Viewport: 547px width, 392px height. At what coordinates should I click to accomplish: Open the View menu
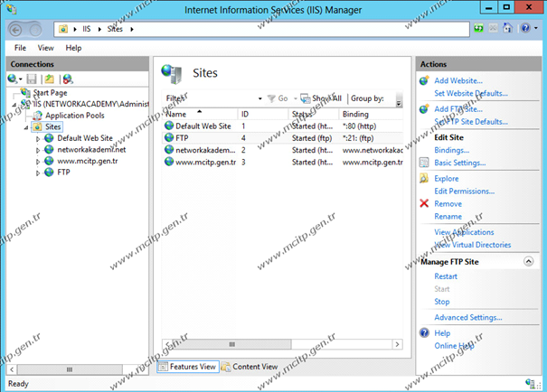pyautogui.click(x=46, y=48)
